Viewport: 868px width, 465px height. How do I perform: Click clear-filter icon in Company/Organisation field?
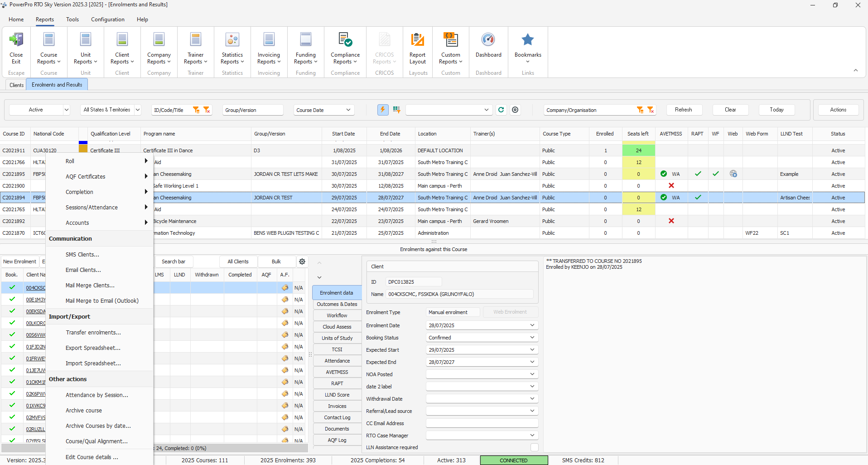(x=651, y=110)
